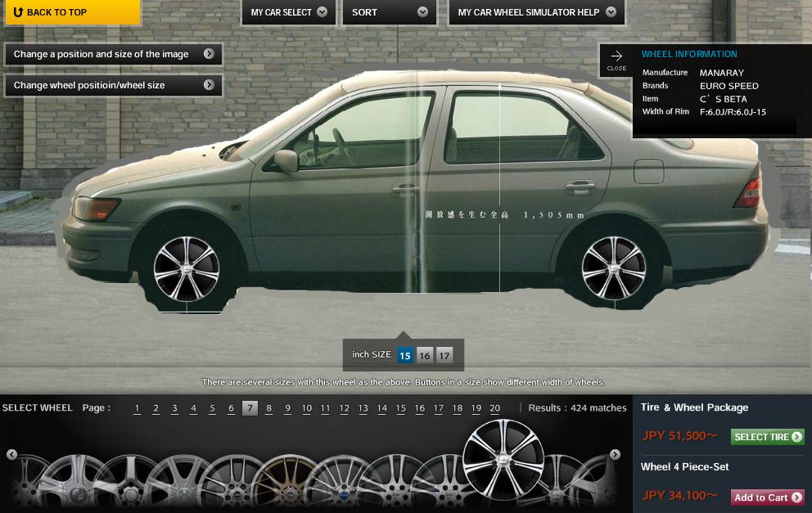Open the My Car Select dropdown
The image size is (812, 513).
288,12
